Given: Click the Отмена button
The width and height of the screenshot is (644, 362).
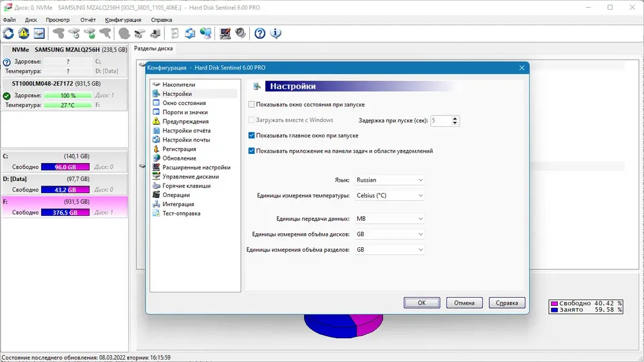Looking at the screenshot, I should (x=464, y=303).
